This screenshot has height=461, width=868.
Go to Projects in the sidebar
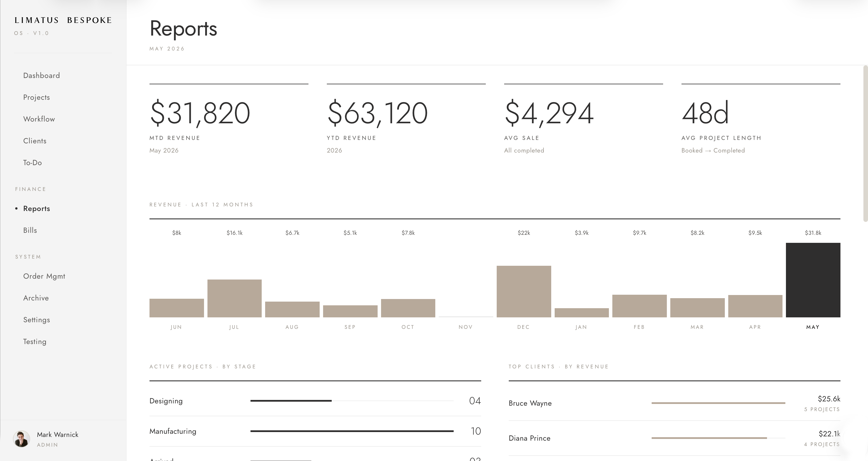pos(36,97)
